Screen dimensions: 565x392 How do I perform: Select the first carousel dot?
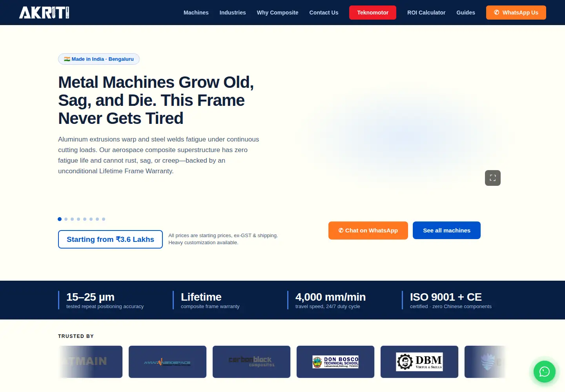coord(60,219)
